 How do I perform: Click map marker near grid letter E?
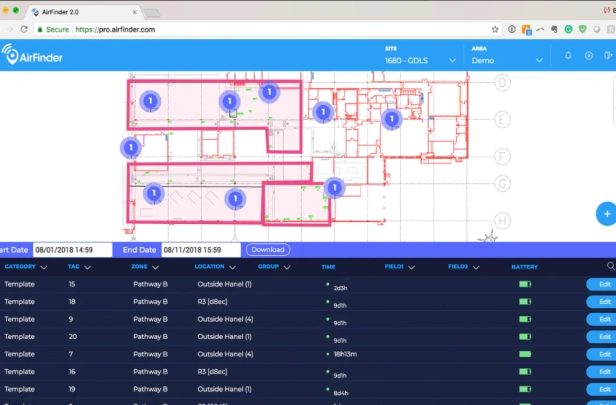(392, 119)
